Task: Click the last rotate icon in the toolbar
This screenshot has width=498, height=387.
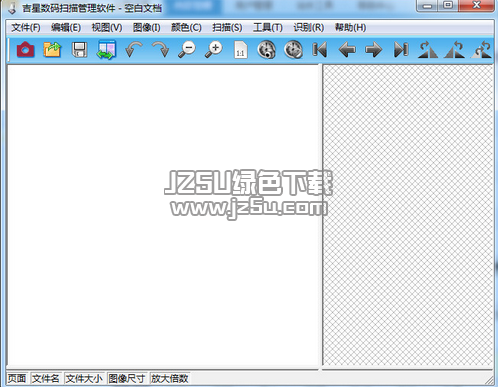Action: (x=481, y=50)
